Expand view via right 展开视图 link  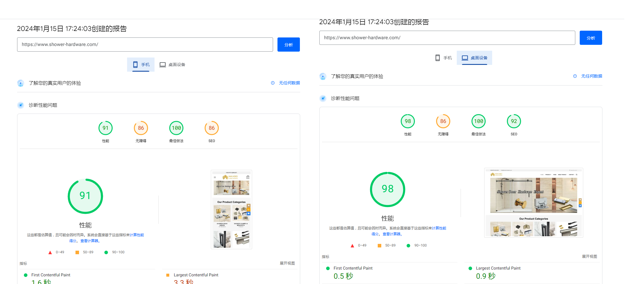tap(590, 256)
